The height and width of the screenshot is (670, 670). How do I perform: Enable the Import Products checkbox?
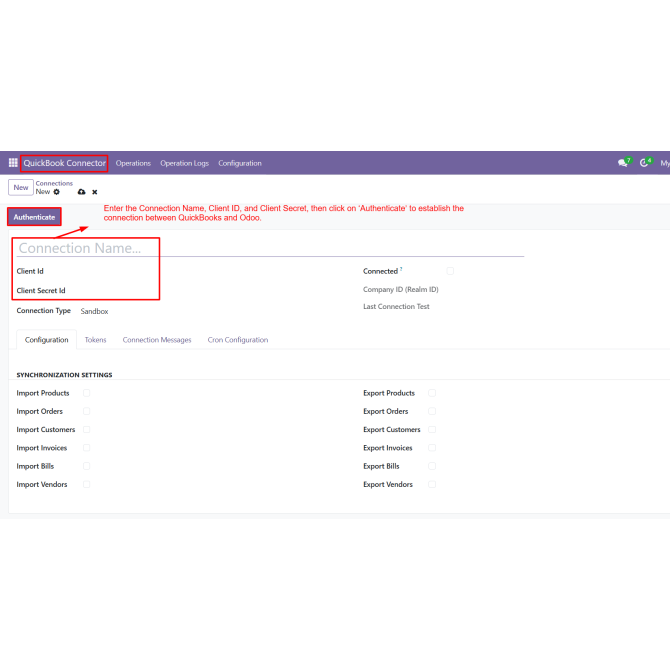87,393
